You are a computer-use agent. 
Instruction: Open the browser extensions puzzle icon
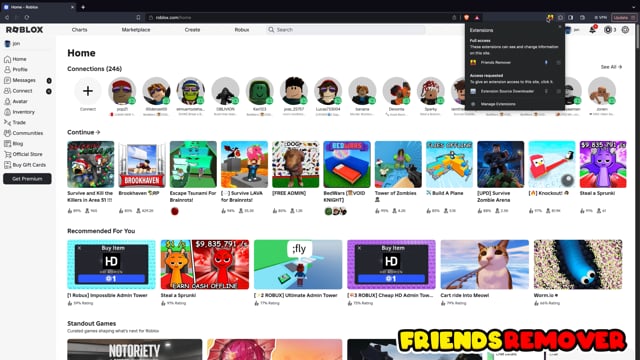[560, 18]
